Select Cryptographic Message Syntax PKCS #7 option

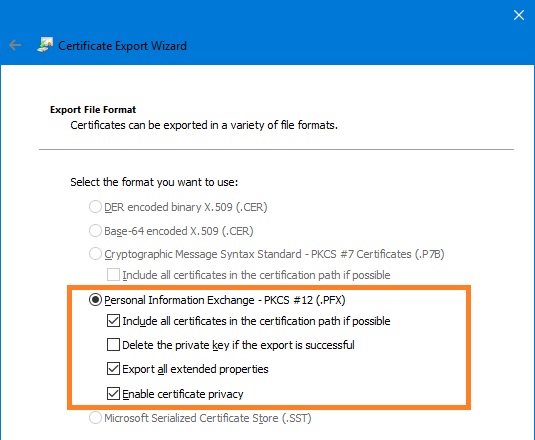coord(95,254)
